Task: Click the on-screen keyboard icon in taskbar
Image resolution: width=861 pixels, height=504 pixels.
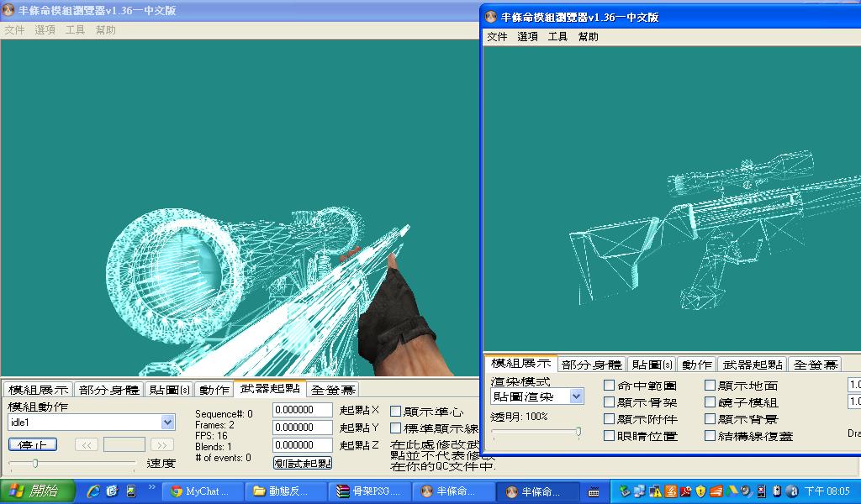Action: pos(594,492)
